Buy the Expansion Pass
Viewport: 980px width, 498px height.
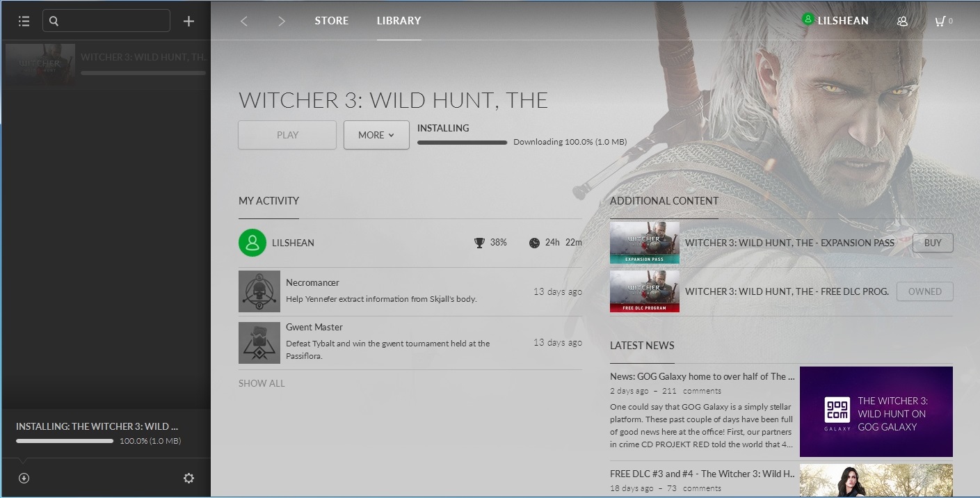click(x=933, y=243)
